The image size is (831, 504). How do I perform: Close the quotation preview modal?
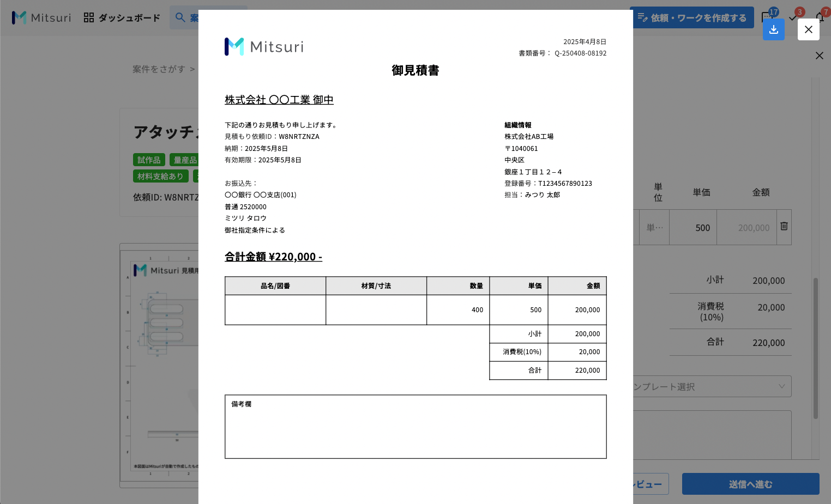(808, 29)
